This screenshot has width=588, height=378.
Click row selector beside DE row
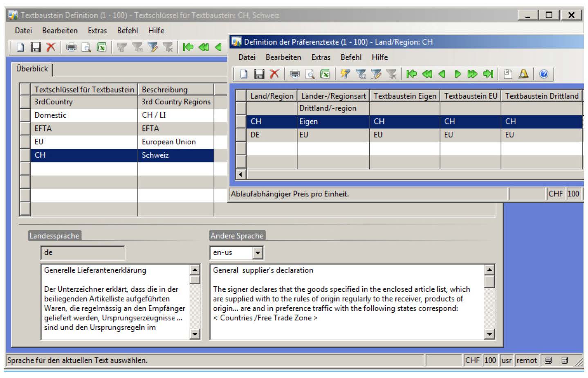tap(241, 135)
